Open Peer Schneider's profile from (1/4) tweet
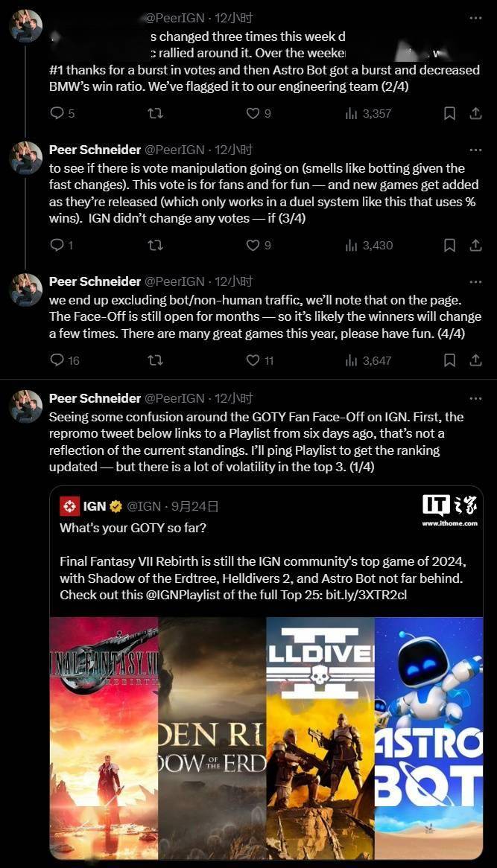 (95, 398)
